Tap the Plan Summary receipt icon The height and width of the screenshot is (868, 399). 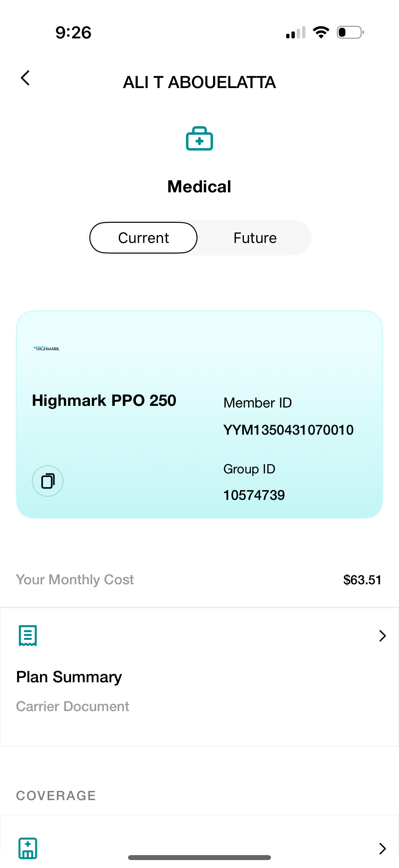[x=27, y=636]
